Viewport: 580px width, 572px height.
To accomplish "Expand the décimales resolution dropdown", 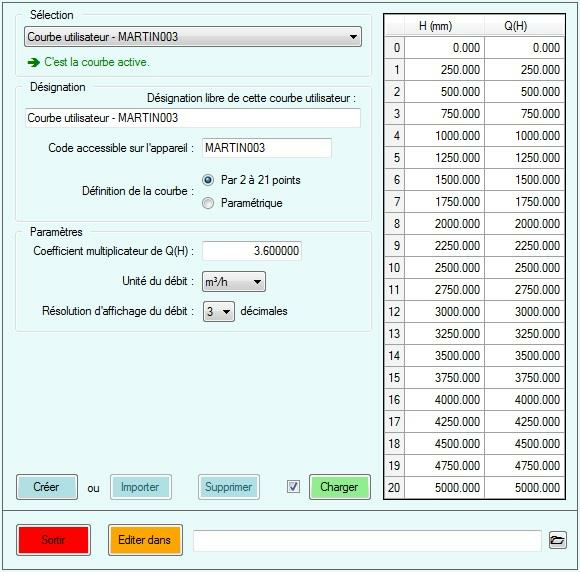I will click(219, 312).
